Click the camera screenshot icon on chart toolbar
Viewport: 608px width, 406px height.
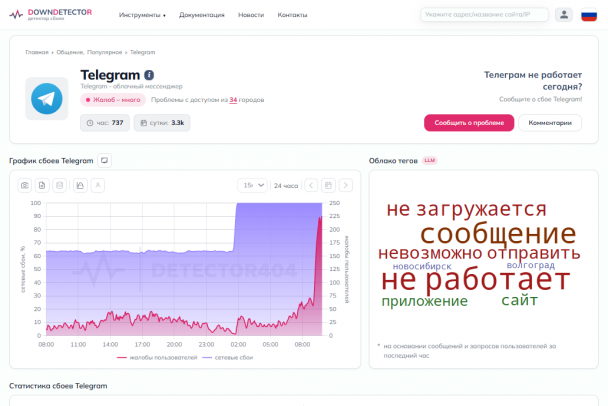26,185
